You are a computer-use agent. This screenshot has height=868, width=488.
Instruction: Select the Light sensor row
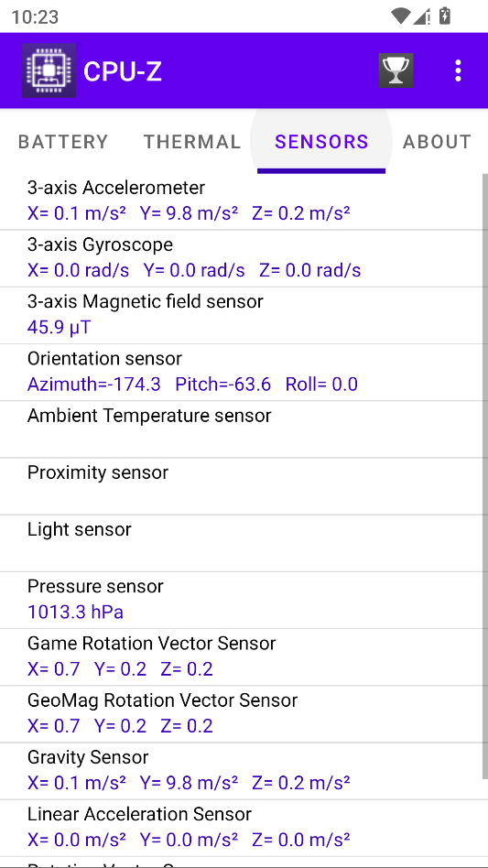pos(241,543)
